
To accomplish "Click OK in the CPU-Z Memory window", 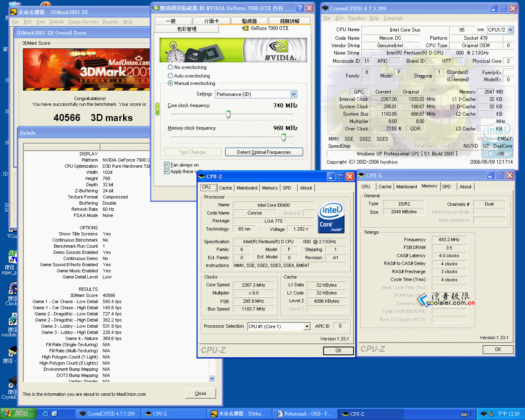I will coord(498,349).
